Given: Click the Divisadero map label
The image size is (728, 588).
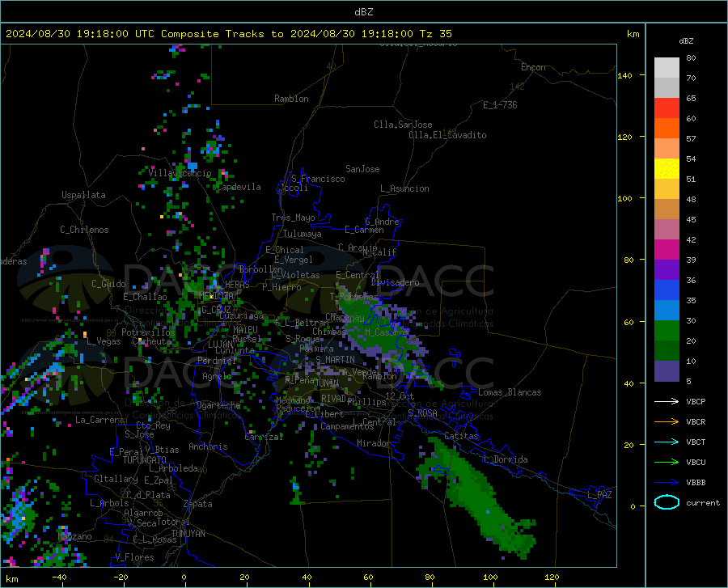Looking at the screenshot, I should coord(395,282).
